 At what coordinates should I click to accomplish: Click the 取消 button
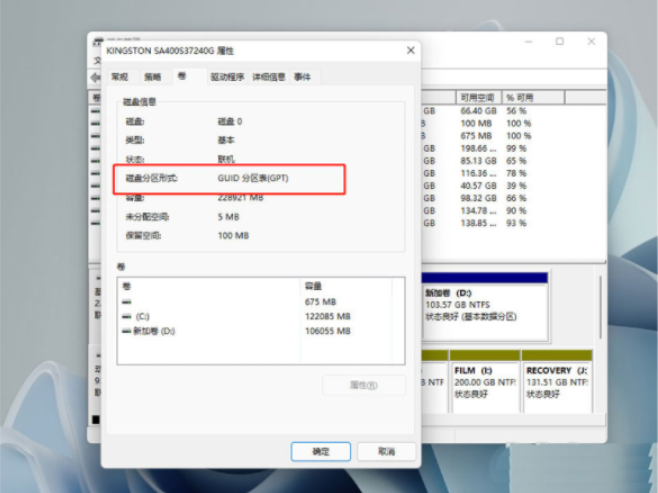(386, 451)
